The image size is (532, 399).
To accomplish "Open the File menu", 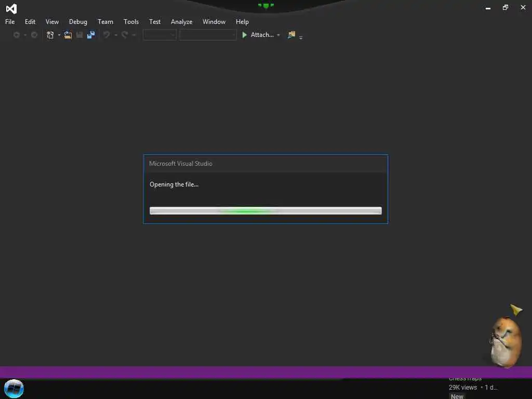I will point(10,22).
